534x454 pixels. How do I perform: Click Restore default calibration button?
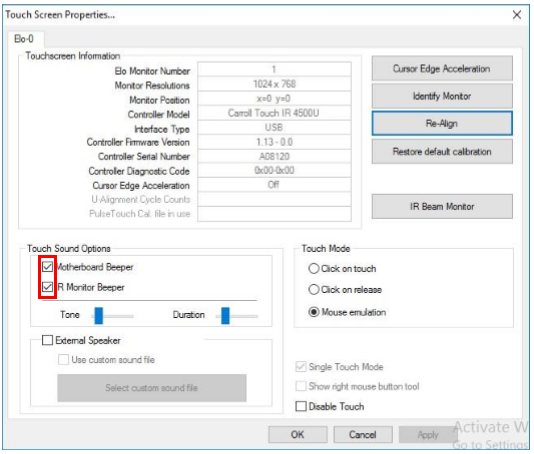point(442,152)
